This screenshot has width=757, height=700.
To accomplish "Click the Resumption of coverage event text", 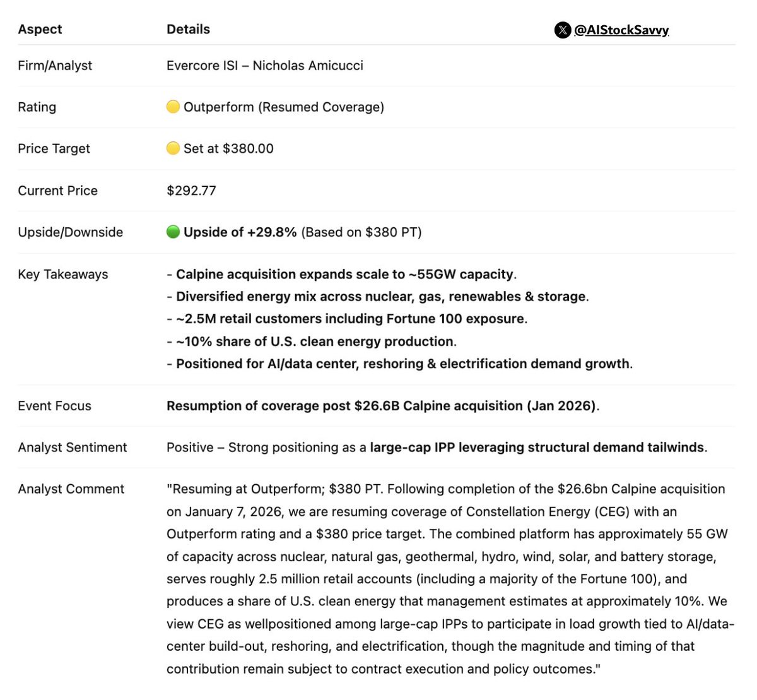I will click(382, 406).
